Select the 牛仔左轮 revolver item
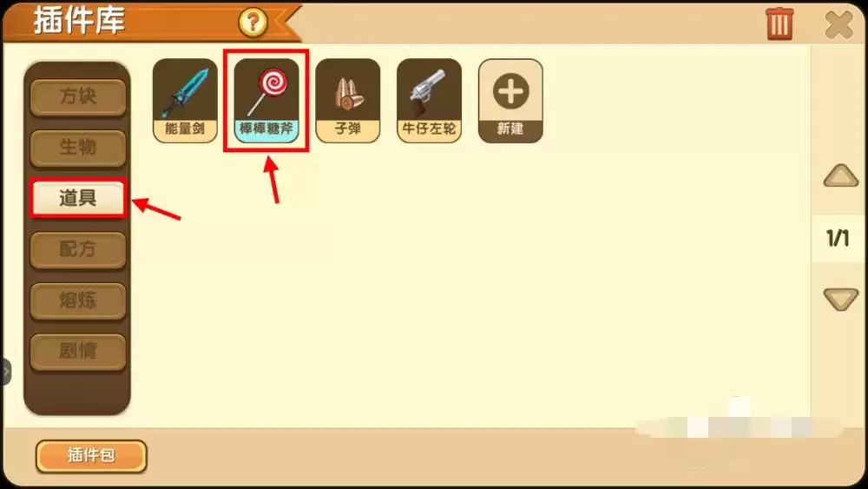Image resolution: width=868 pixels, height=489 pixels. pyautogui.click(x=429, y=101)
